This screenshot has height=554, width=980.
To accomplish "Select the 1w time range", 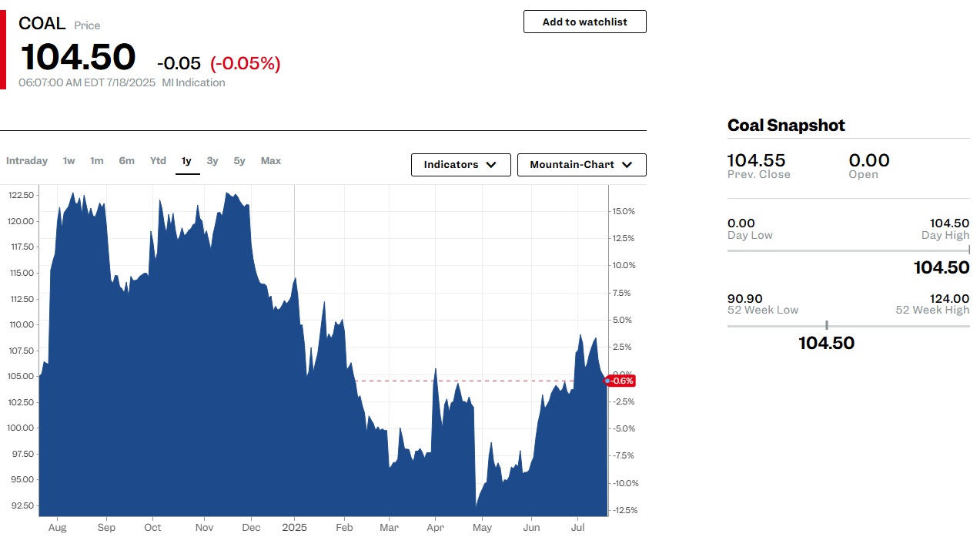I will (x=69, y=161).
